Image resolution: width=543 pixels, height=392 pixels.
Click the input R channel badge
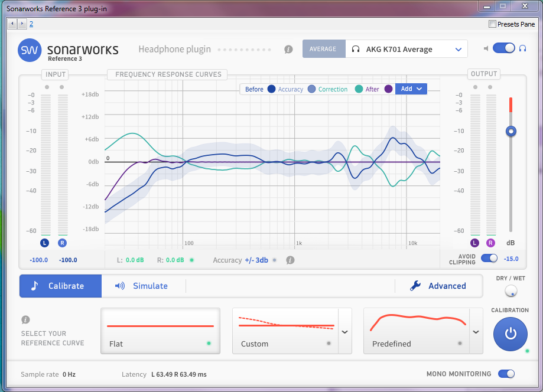(62, 243)
